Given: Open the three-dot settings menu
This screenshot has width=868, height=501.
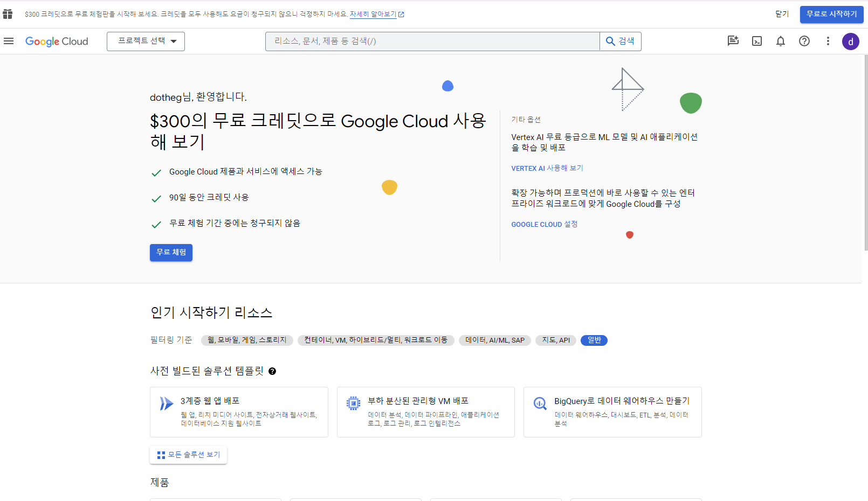Looking at the screenshot, I should pos(828,41).
